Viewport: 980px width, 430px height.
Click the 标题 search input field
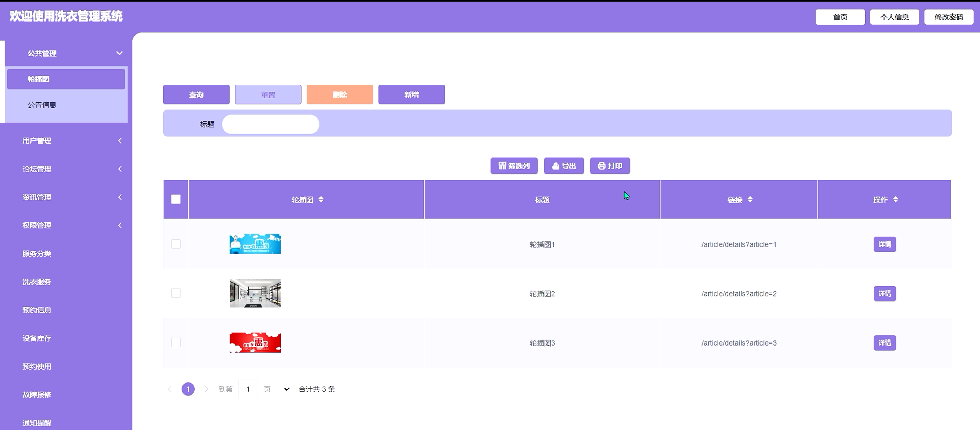point(271,124)
